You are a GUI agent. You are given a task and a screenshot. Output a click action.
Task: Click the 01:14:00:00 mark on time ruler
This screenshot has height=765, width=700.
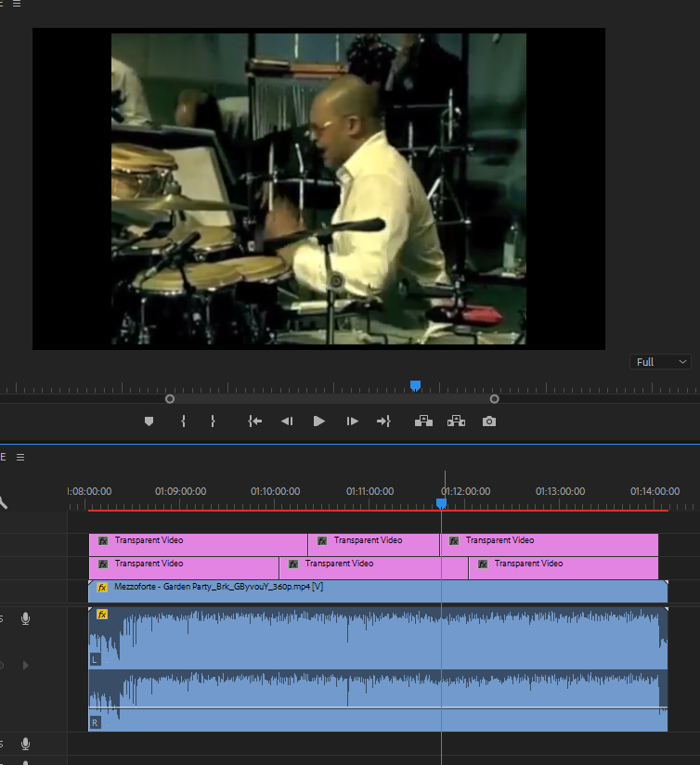[655, 491]
